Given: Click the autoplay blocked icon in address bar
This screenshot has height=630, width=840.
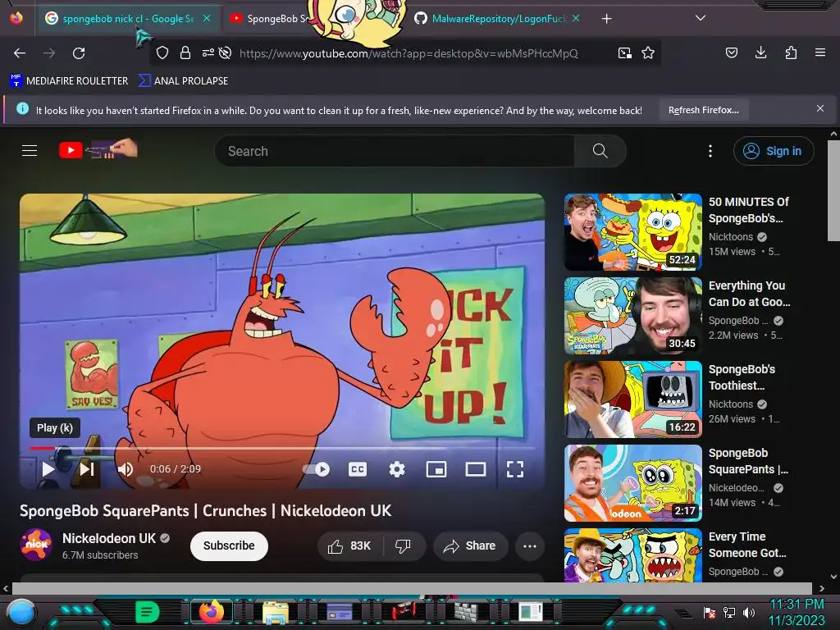Looking at the screenshot, I should click(226, 53).
